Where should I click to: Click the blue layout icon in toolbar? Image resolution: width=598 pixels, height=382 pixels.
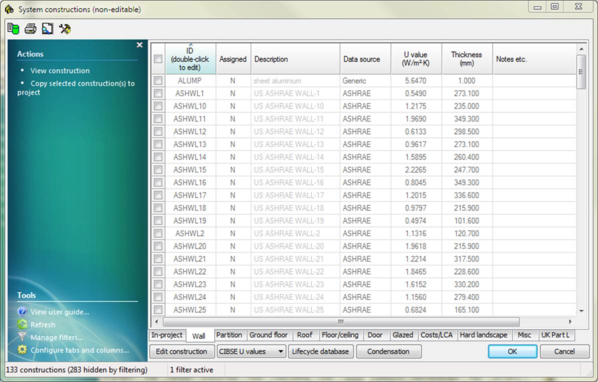(x=47, y=29)
